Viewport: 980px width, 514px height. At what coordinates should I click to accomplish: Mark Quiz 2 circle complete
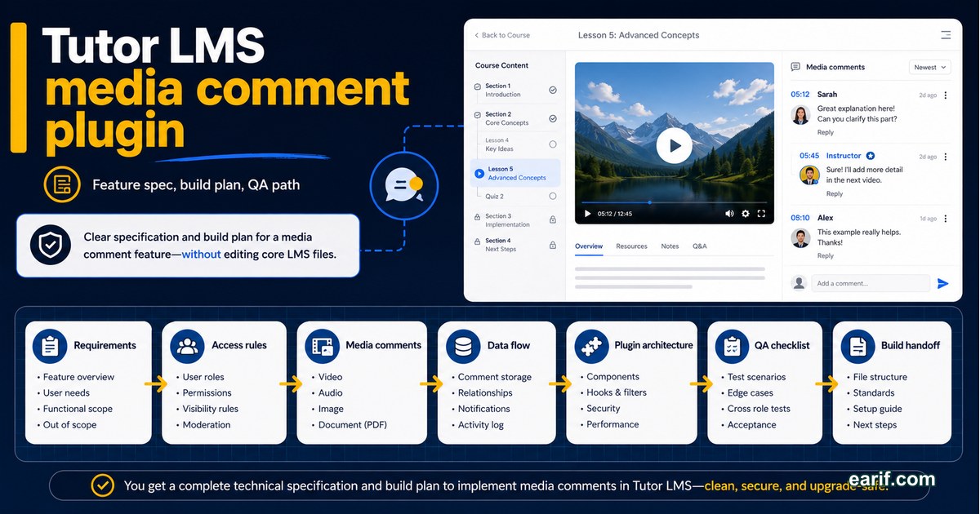[x=553, y=197]
